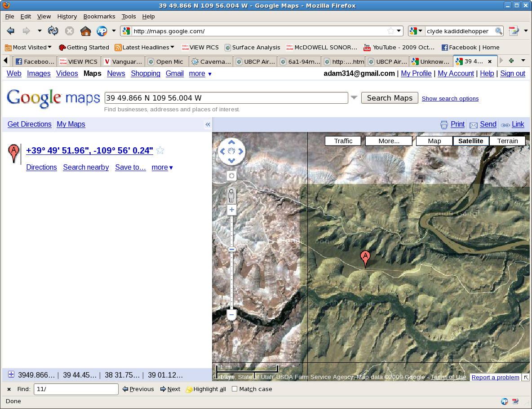Open the Bookmarks menu
Screen dimensions: 532x409
[99, 16]
